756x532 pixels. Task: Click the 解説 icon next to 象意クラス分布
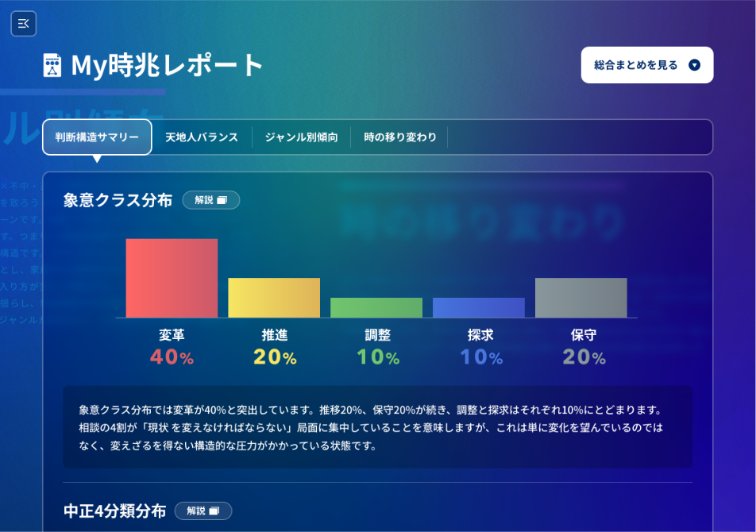(x=222, y=200)
